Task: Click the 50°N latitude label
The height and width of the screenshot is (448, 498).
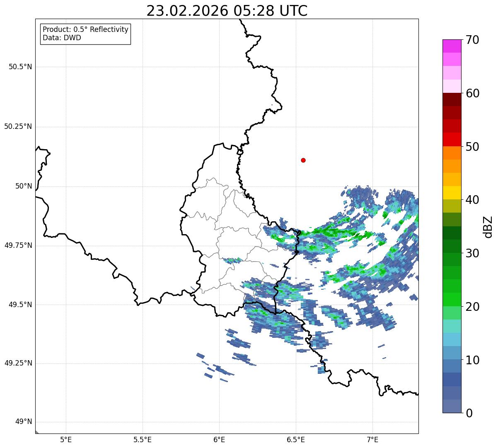Action: 24,186
